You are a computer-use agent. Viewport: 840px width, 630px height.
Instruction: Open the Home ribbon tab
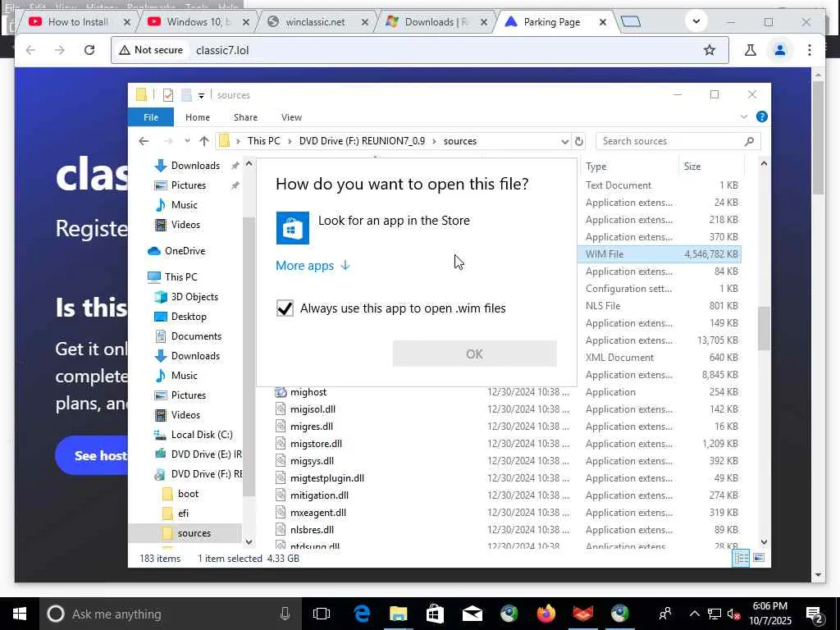pos(197,116)
